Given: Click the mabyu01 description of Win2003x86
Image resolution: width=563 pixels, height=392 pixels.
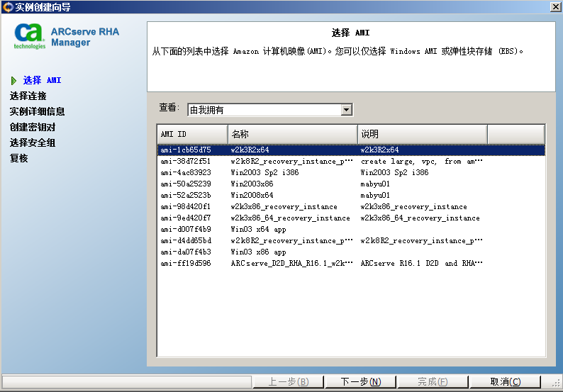Looking at the screenshot, I should click(x=375, y=184).
